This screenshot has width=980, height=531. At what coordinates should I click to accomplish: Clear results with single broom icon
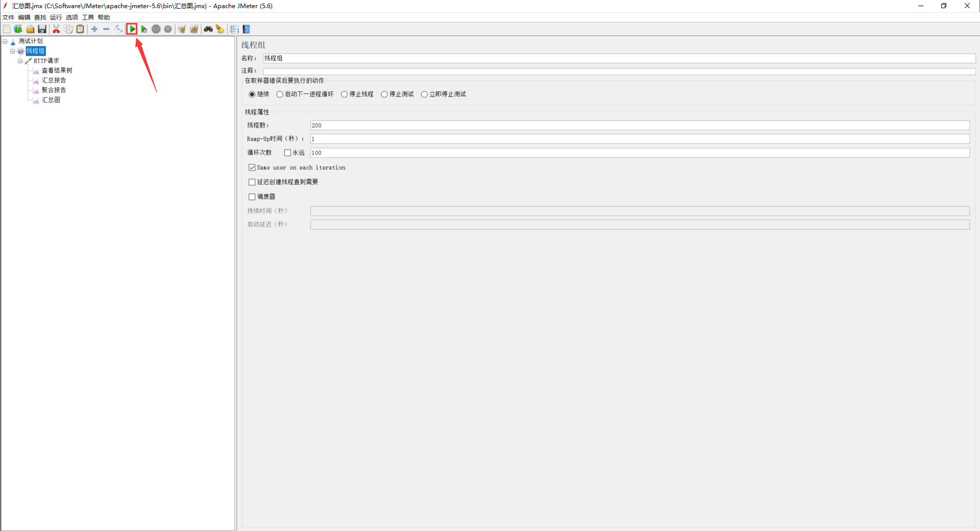tap(182, 29)
